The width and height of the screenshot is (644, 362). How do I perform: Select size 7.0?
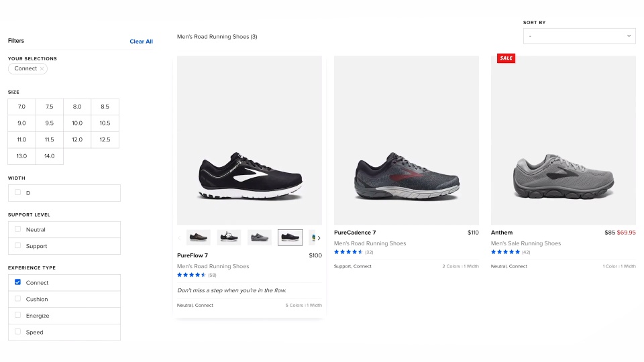point(21,107)
